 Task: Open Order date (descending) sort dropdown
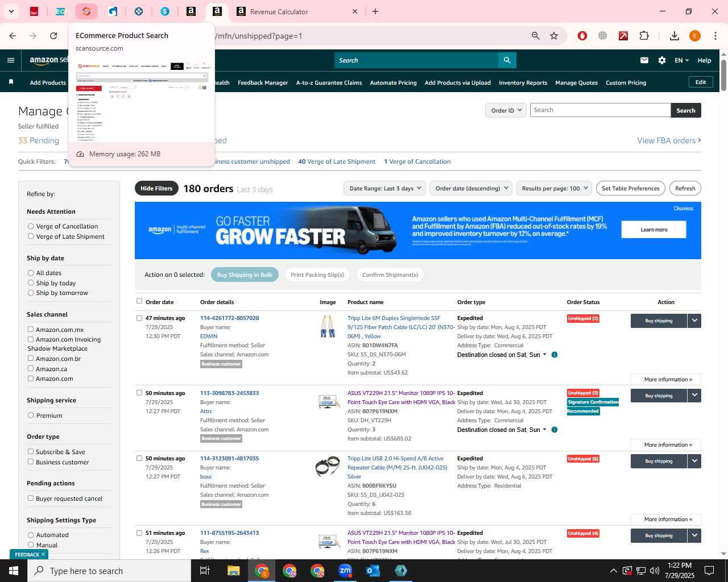(471, 188)
